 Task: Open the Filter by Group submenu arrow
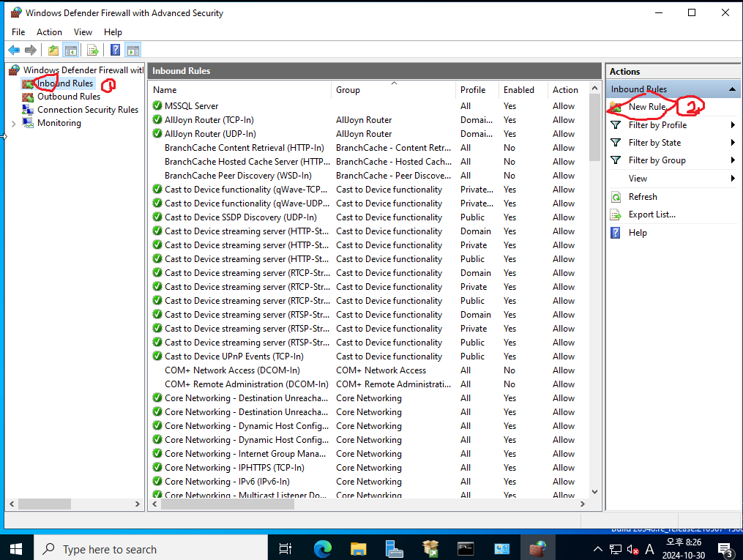(x=733, y=160)
